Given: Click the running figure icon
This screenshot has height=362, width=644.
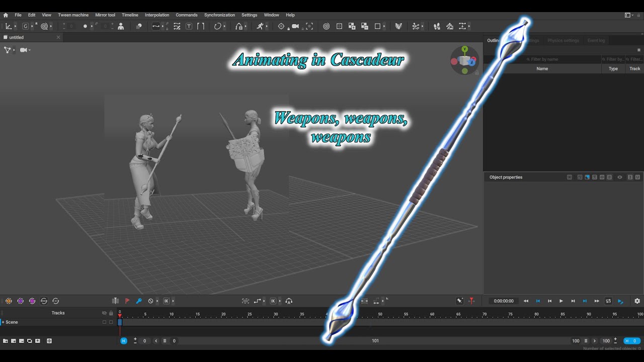Looking at the screenshot, I should click(260, 26).
